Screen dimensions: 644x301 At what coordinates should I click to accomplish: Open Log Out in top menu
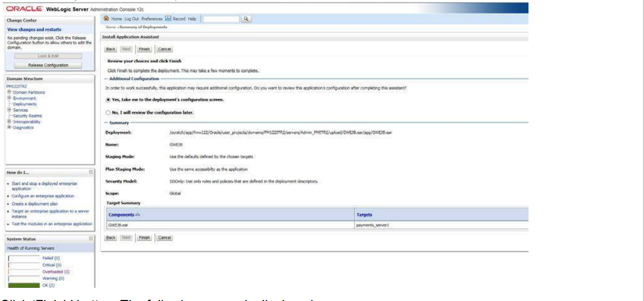point(131,19)
